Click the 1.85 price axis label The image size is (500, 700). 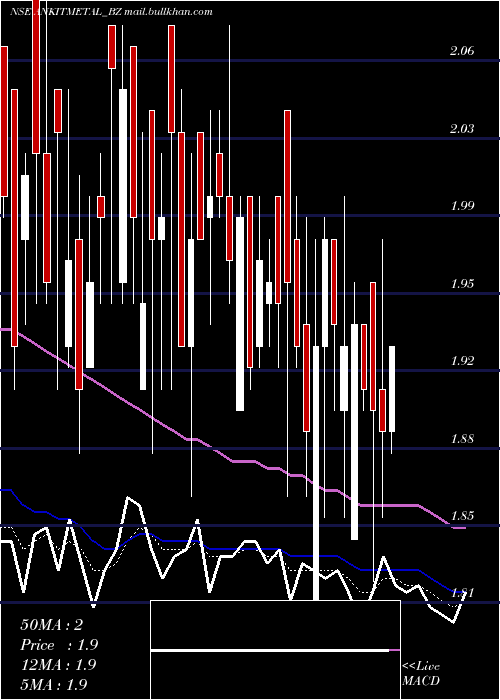coord(462,516)
